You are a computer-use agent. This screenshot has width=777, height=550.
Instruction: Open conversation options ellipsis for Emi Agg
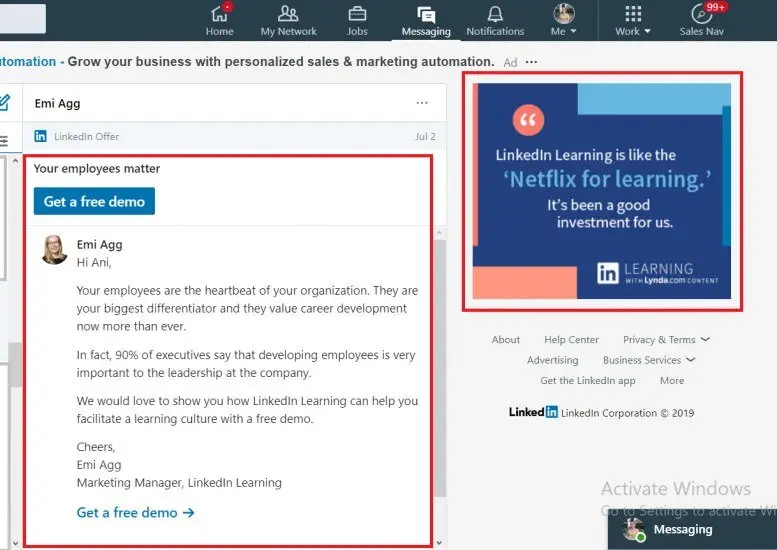click(422, 103)
